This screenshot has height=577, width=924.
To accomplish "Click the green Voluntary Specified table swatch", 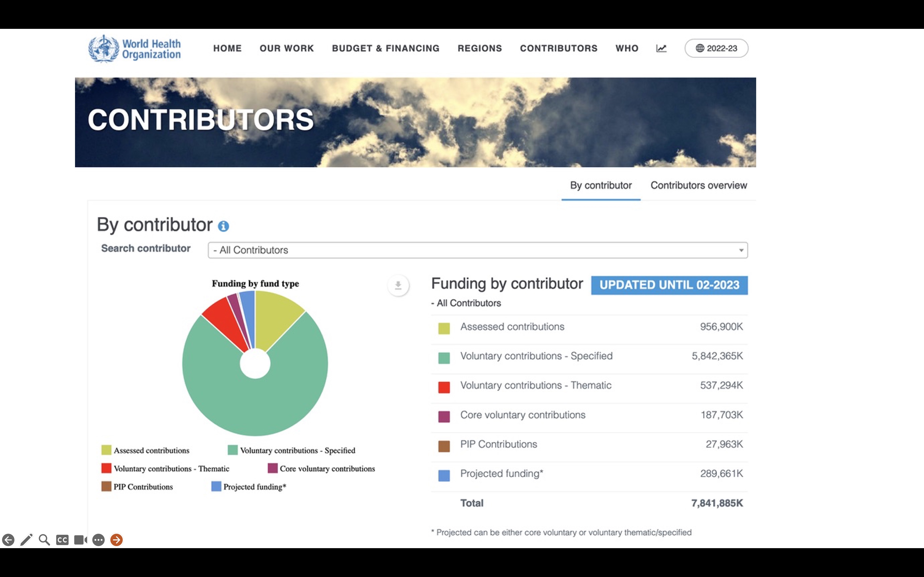I will (x=444, y=358).
